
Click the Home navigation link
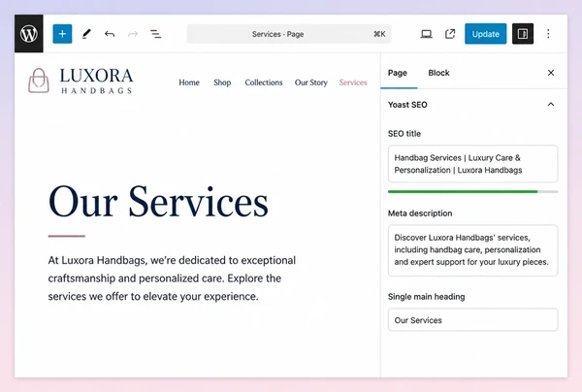click(x=189, y=82)
